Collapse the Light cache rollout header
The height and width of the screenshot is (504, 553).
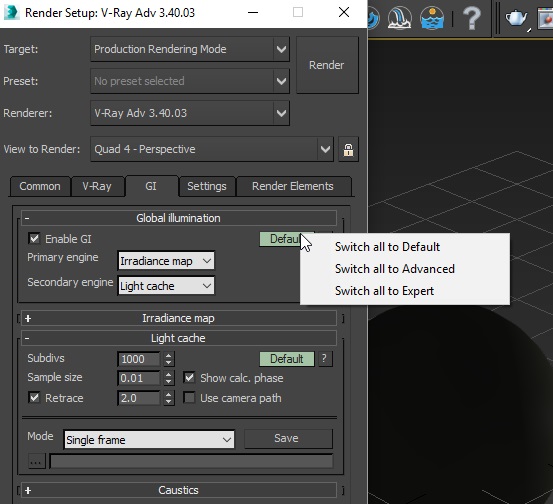[x=178, y=338]
